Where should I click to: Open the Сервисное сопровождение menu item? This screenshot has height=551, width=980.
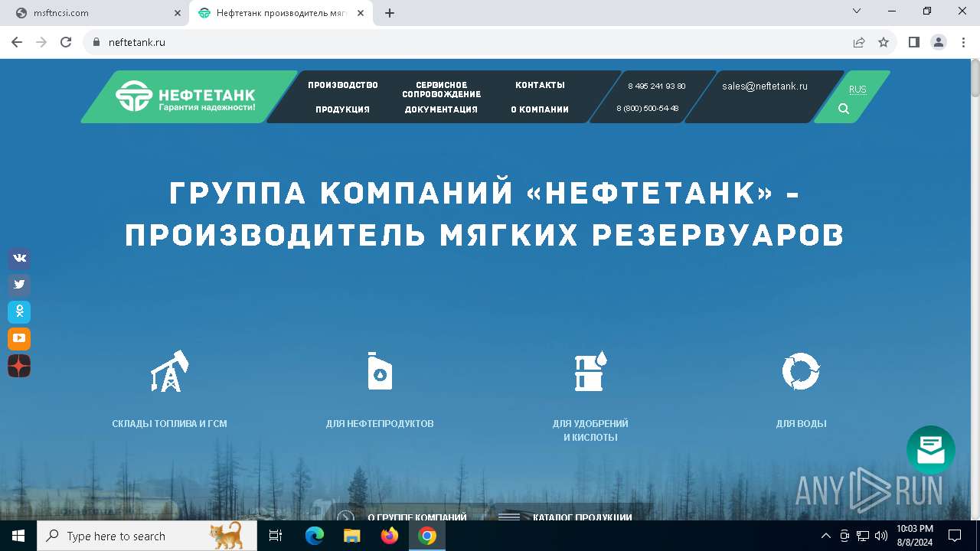442,90
